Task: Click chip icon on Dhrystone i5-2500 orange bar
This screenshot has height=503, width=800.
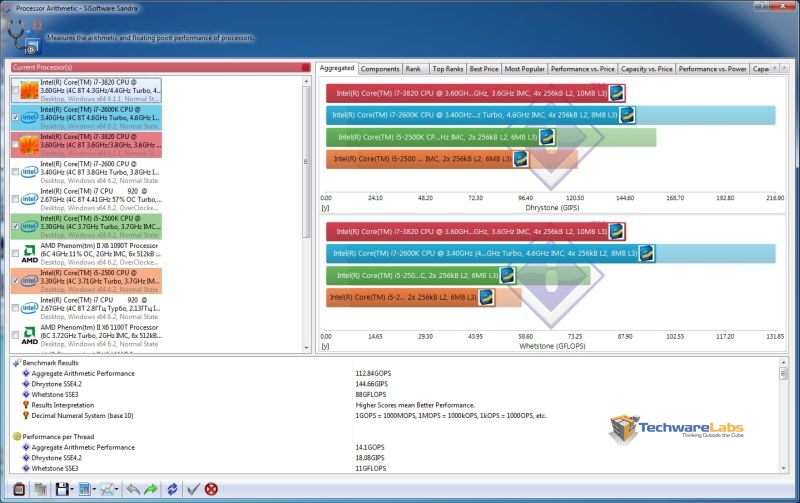Action: pos(520,159)
